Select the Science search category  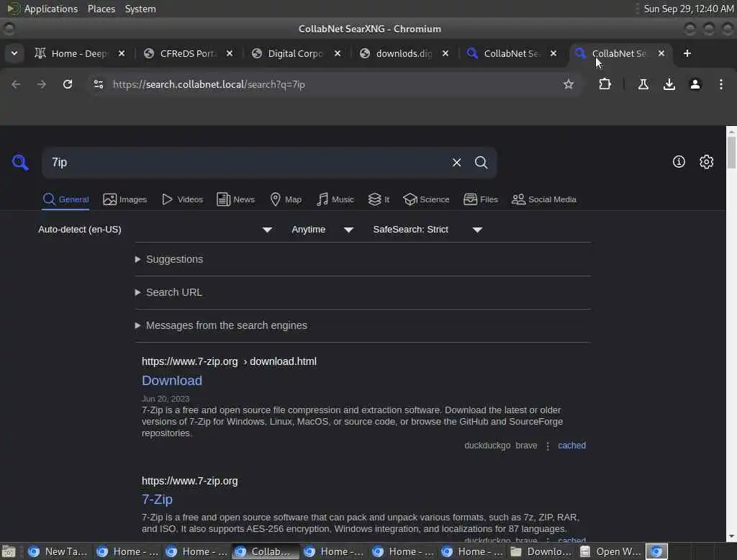click(426, 199)
